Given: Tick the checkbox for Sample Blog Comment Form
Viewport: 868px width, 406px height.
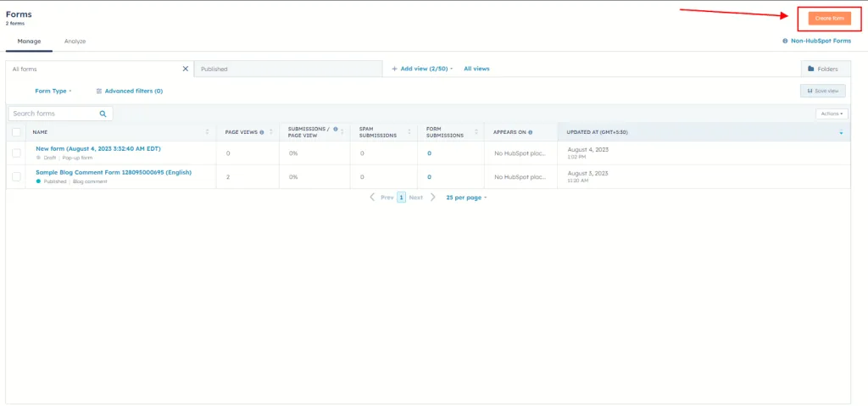Looking at the screenshot, I should point(16,176).
